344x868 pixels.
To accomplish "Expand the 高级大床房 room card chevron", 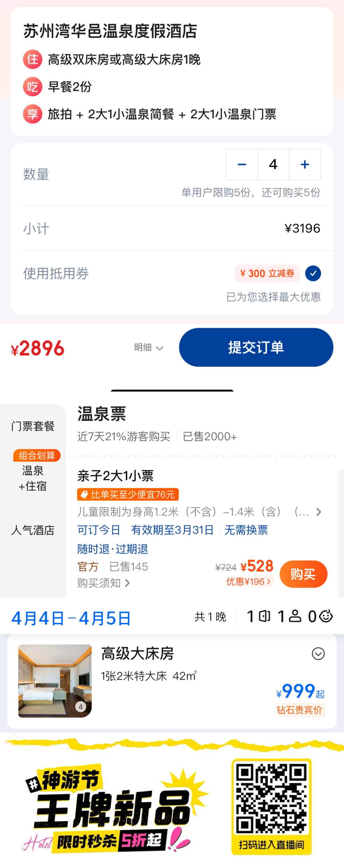I will pos(318,654).
